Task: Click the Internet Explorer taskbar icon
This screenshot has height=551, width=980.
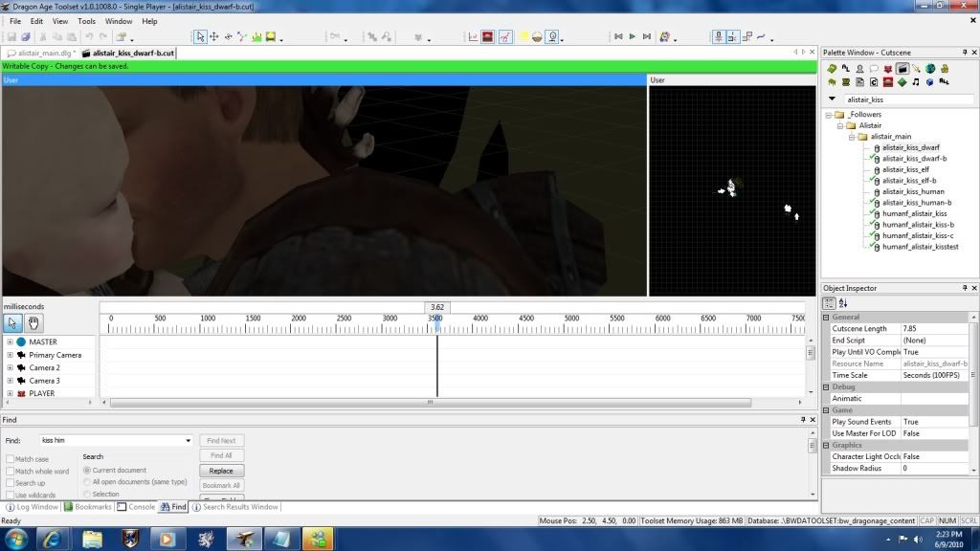Action: click(x=53, y=539)
